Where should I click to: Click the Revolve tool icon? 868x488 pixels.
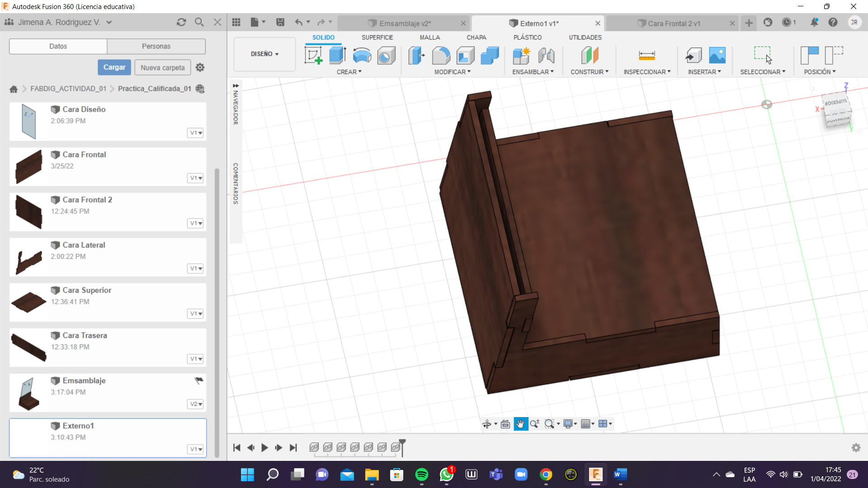362,56
